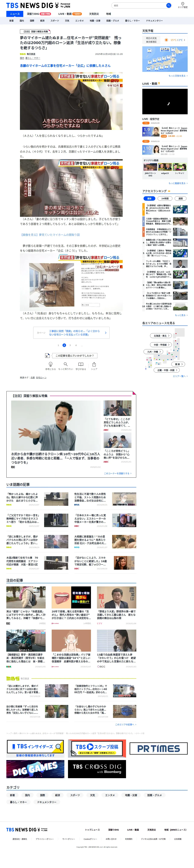194x868 pixels.
Task: Select the 最新 ranking filter
Action: coord(149,199)
